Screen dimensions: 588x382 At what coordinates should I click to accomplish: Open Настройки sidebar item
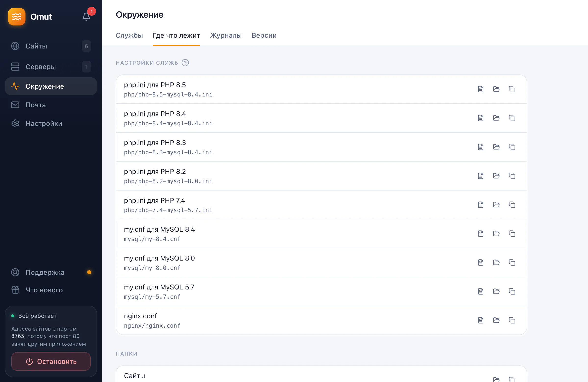(51, 123)
